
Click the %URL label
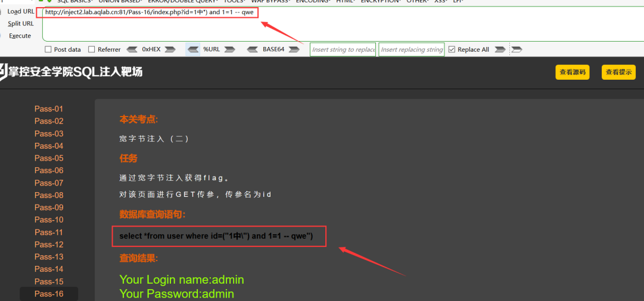click(211, 49)
